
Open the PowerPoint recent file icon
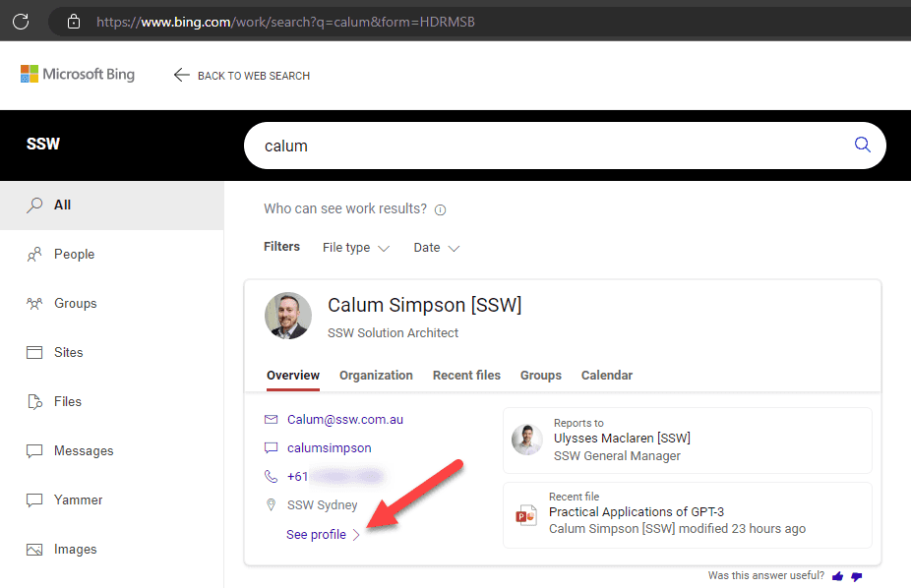click(526, 515)
